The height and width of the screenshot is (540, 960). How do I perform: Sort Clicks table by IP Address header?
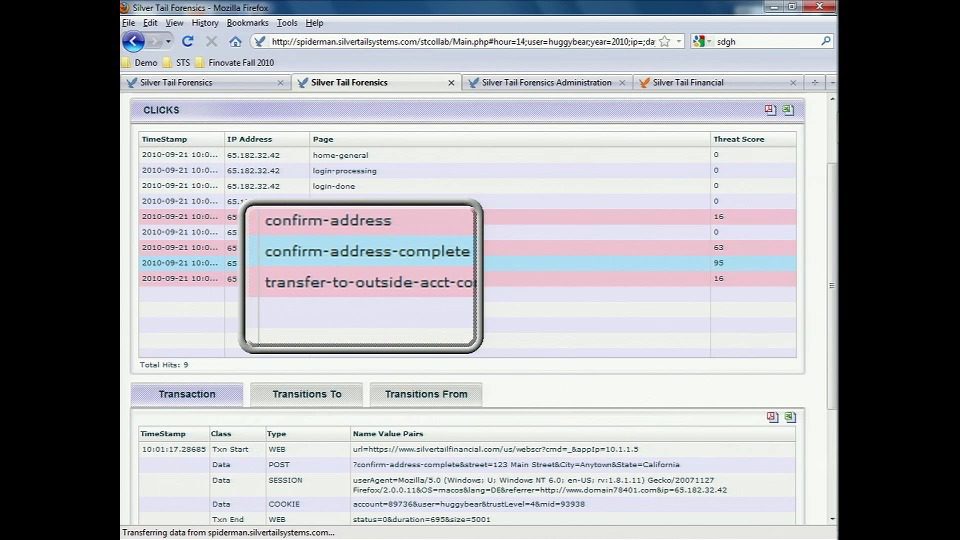[x=267, y=139]
